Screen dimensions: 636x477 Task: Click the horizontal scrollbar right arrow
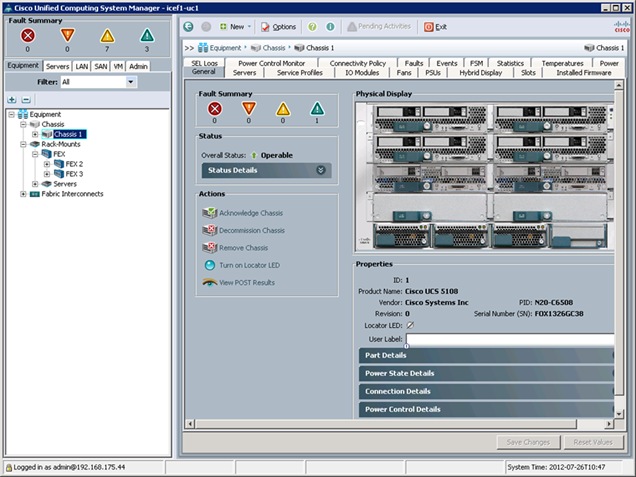pos(608,424)
